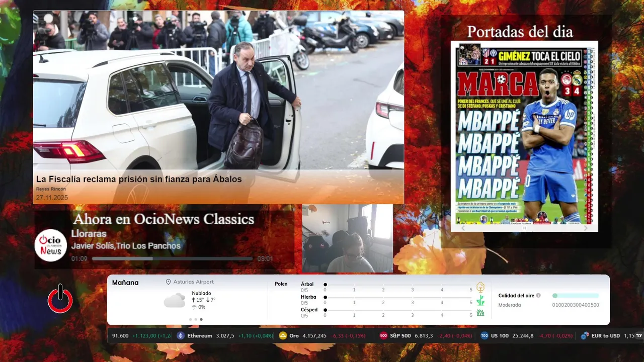Click the US 100 blue badge icon
This screenshot has width=644, height=362.
pos(485,336)
